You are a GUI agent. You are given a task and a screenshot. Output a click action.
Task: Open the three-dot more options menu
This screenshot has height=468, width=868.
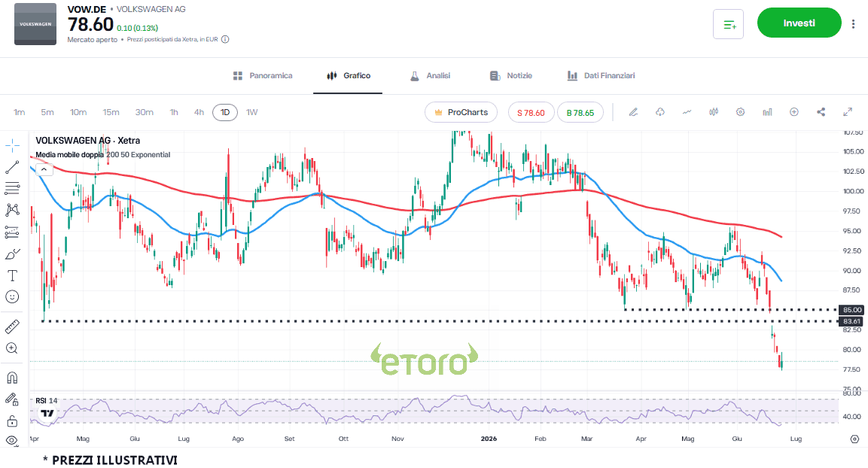tap(853, 24)
